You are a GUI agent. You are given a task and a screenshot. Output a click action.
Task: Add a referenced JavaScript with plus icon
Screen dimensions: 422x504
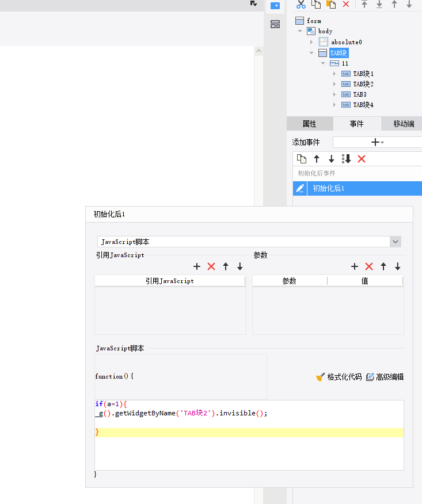tap(197, 266)
